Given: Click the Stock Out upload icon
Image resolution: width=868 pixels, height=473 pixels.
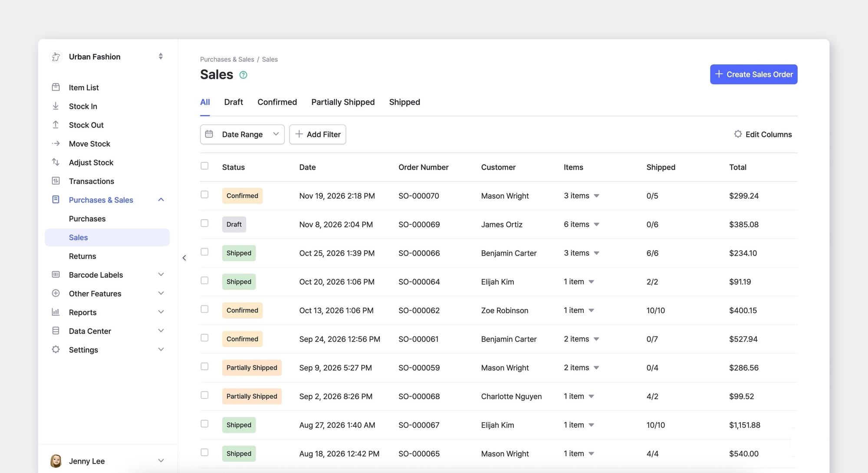Looking at the screenshot, I should [x=56, y=125].
